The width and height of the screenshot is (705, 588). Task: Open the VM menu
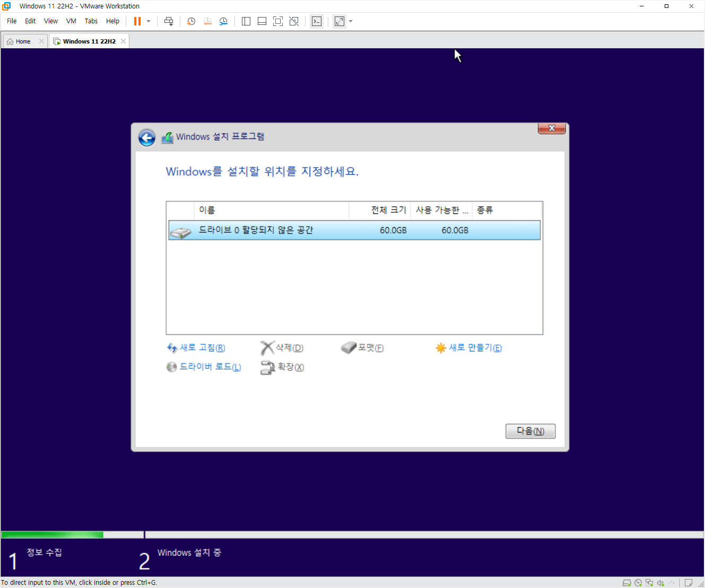click(x=71, y=21)
